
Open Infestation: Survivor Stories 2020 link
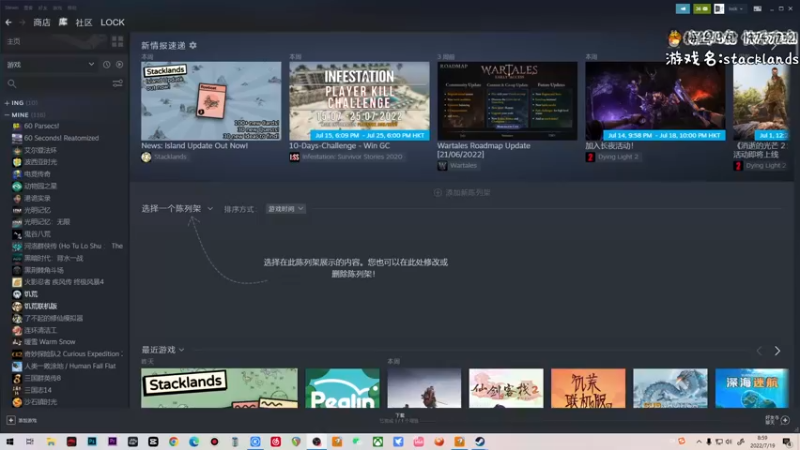[352, 157]
